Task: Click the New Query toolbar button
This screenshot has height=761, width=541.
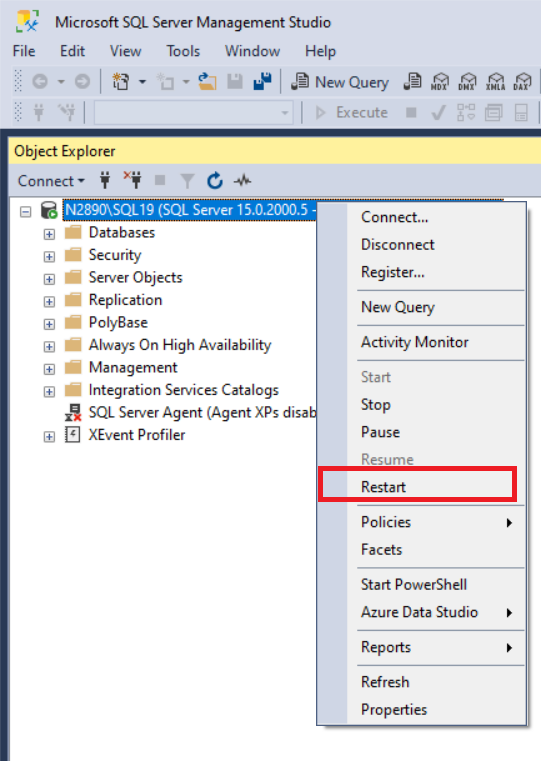Action: tap(340, 82)
